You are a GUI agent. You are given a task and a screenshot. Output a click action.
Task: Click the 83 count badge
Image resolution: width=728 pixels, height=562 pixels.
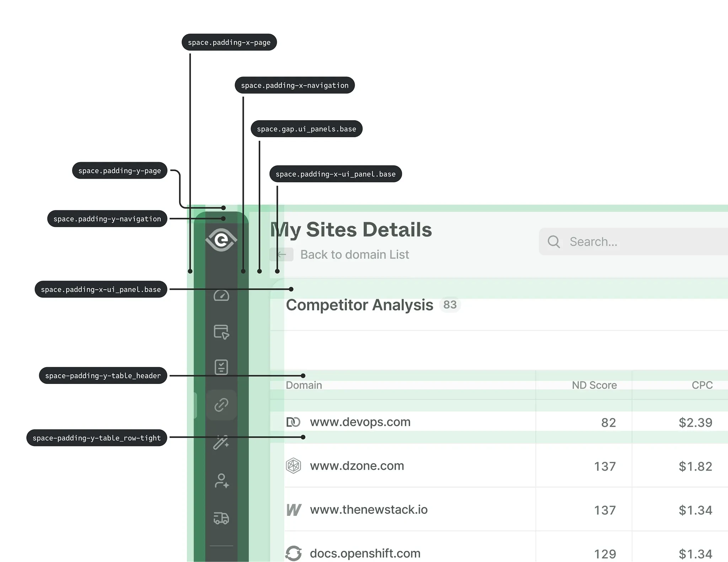[x=450, y=305]
